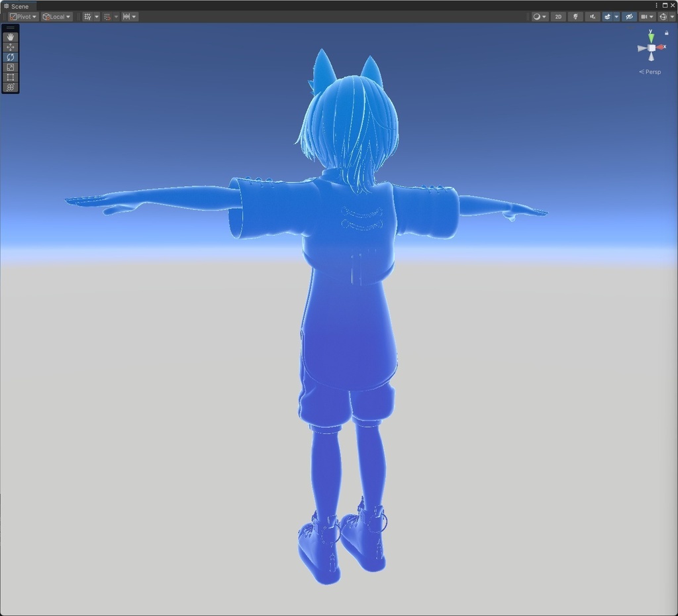Screen dimensions: 678x616
Task: Open the Scene view options menu
Action: point(655,5)
